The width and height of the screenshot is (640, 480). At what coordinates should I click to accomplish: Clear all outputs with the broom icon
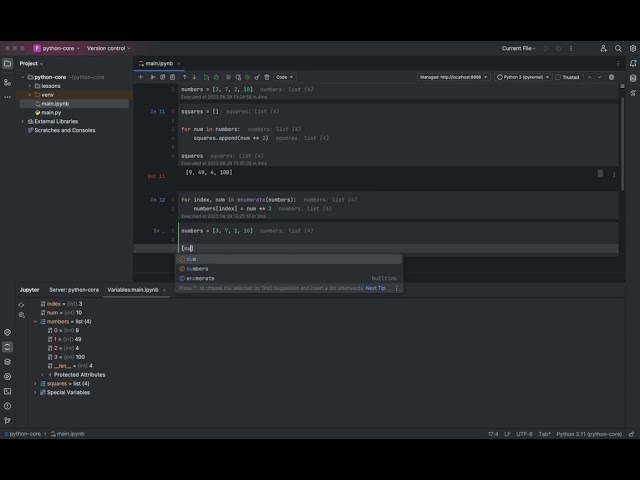click(257, 77)
